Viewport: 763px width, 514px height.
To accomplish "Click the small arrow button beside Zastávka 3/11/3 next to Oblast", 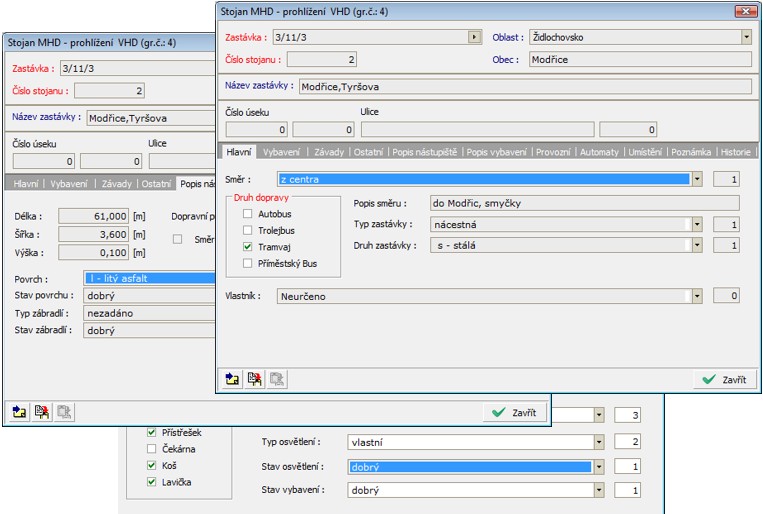I will [474, 37].
